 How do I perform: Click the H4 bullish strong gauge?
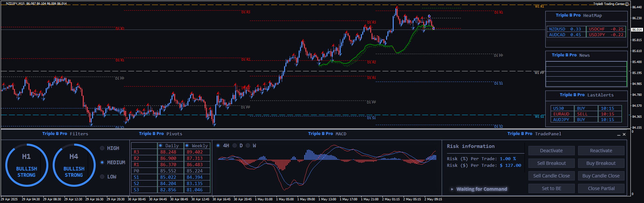point(74,165)
